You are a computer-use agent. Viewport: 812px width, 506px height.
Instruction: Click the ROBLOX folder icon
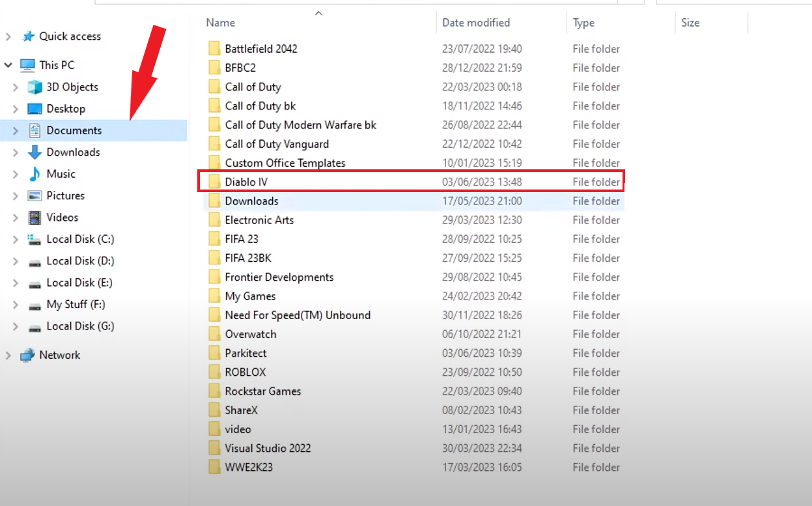tap(214, 372)
